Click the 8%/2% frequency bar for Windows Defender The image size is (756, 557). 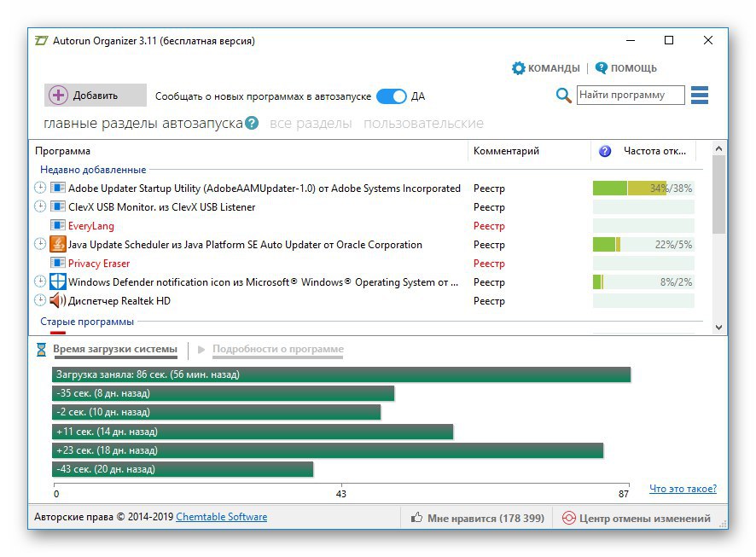coord(643,281)
